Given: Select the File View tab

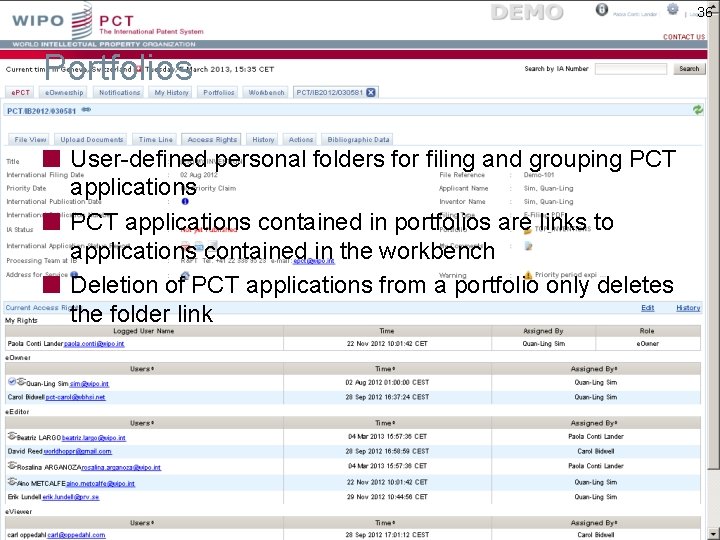Looking at the screenshot, I should [30, 139].
